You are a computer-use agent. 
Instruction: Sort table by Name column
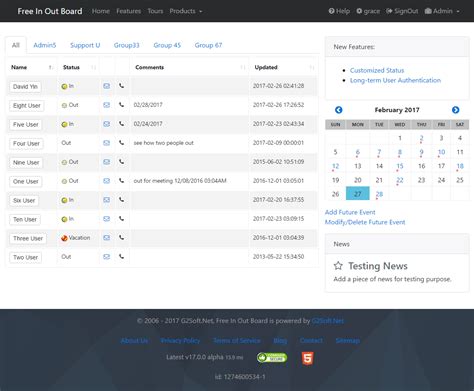32,67
